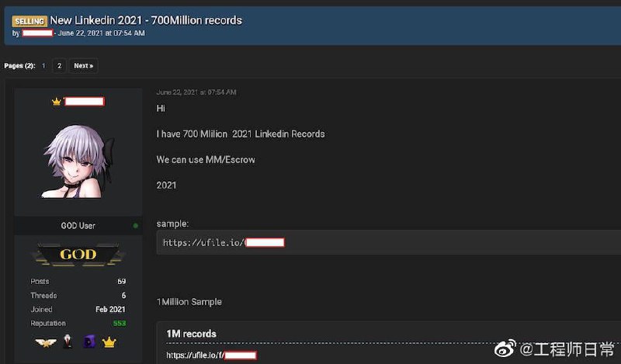621x364 pixels.
Task: Click the Posts count 69
Action: tap(122, 281)
